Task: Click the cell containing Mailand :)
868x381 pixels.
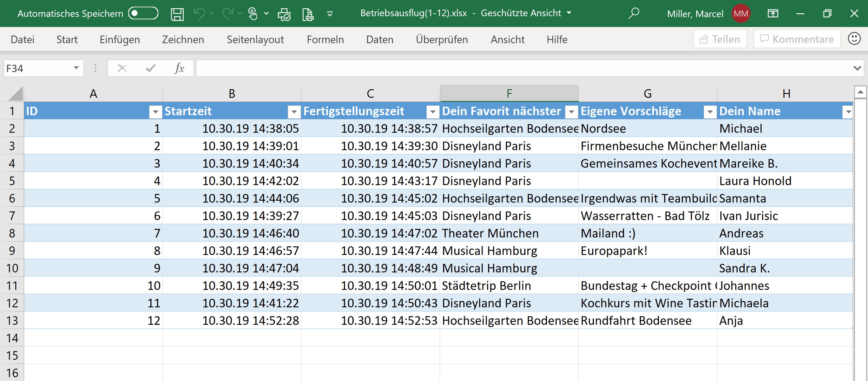Action: point(648,233)
